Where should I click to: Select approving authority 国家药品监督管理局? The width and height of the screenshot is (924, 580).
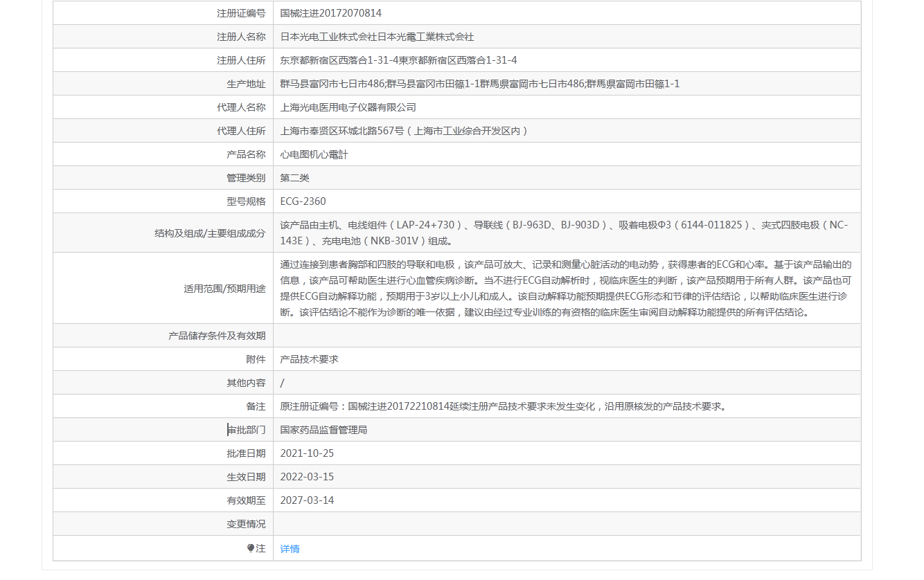point(323,430)
